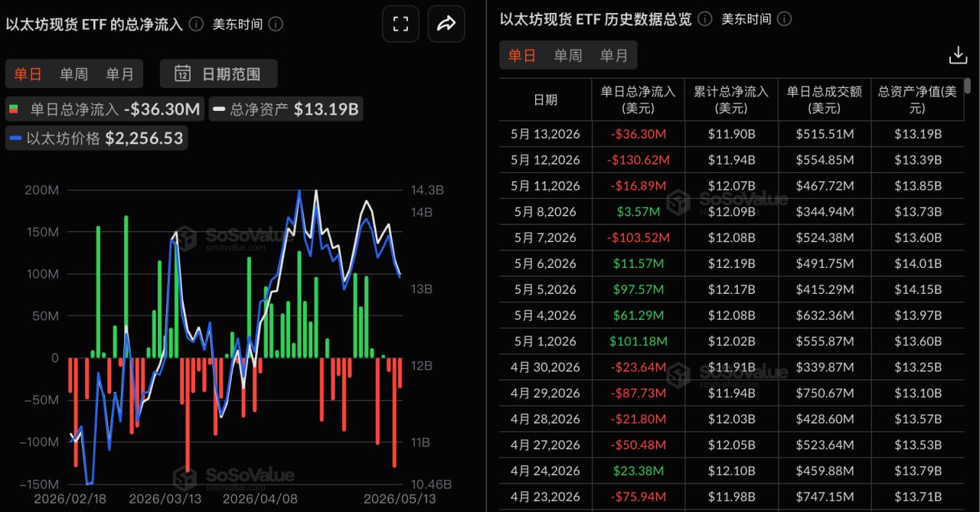Image resolution: width=980 pixels, height=512 pixels.
Task: Click the 累计总净流入 (美元) column header
Action: coord(731,99)
